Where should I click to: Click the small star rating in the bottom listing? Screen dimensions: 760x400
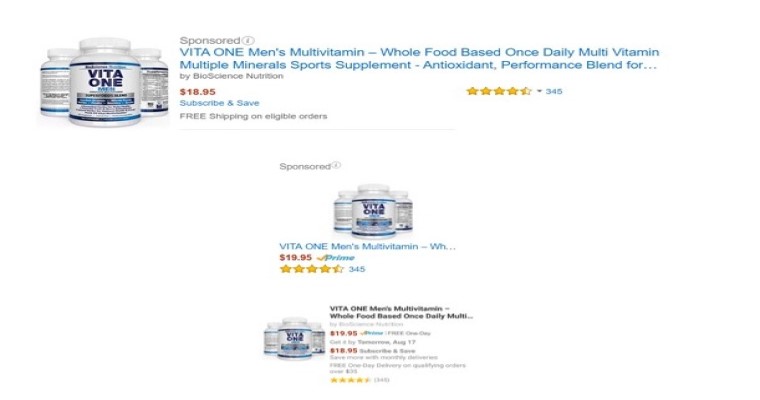coord(350,380)
